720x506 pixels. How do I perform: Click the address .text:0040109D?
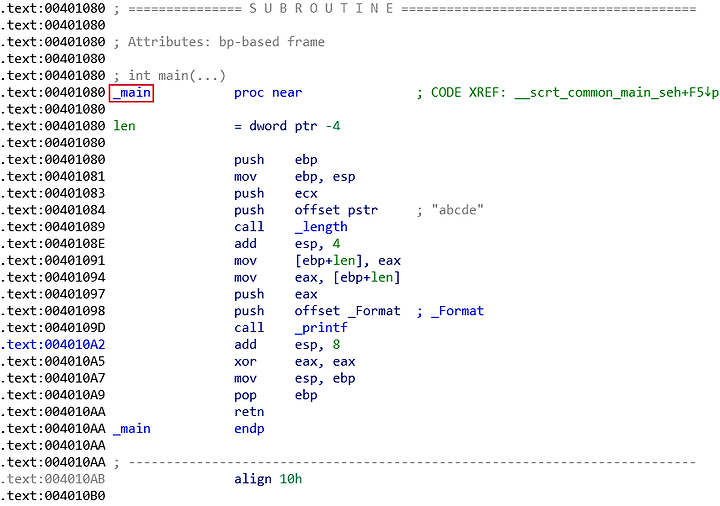[53, 328]
